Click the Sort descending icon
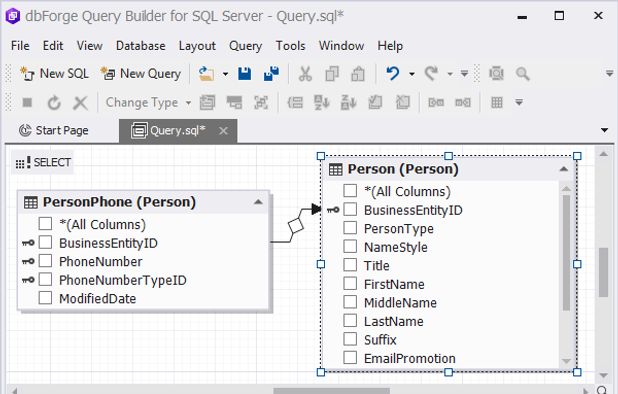 click(348, 103)
